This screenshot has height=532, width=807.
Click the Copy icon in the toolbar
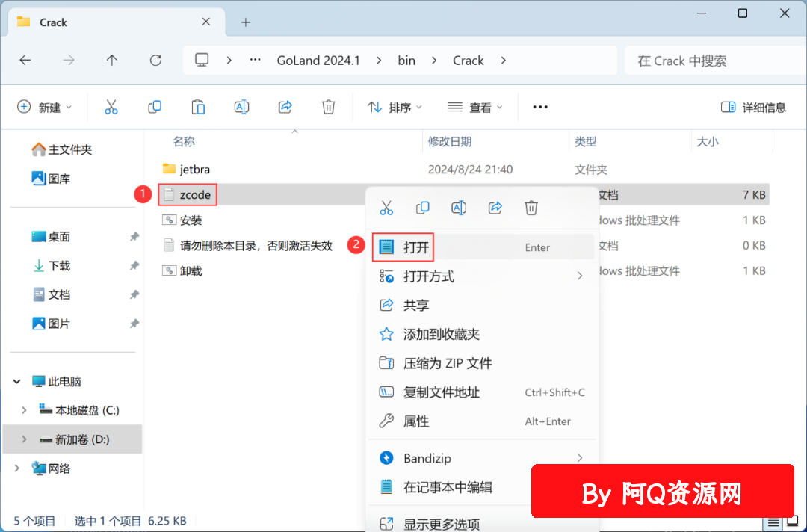[155, 107]
